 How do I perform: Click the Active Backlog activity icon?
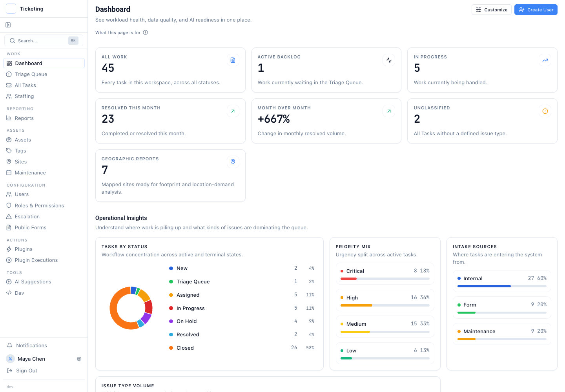click(389, 60)
